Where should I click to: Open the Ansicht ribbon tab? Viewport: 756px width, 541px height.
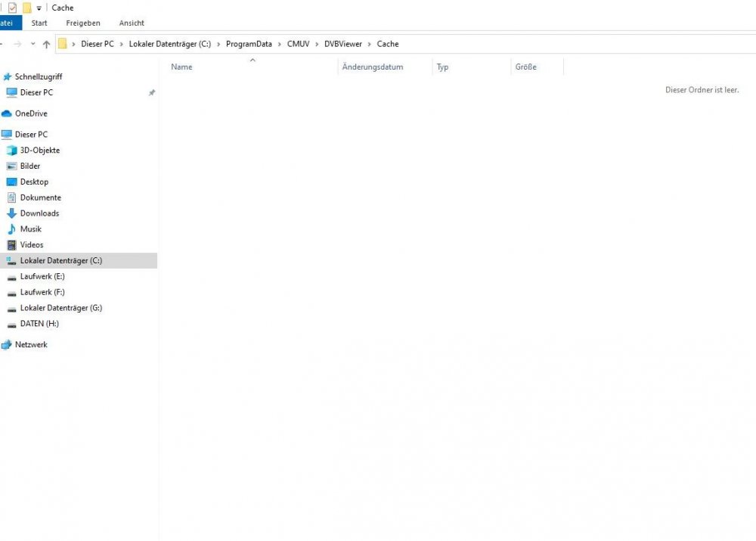pyautogui.click(x=132, y=23)
